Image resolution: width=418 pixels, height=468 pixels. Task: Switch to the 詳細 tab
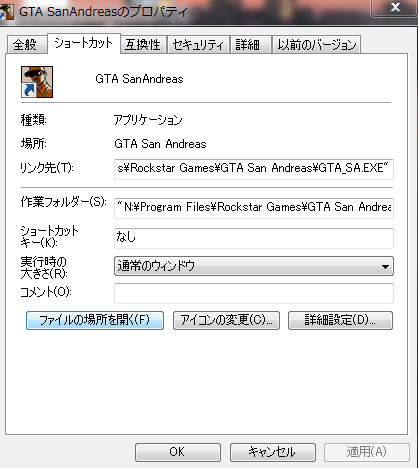(x=250, y=44)
